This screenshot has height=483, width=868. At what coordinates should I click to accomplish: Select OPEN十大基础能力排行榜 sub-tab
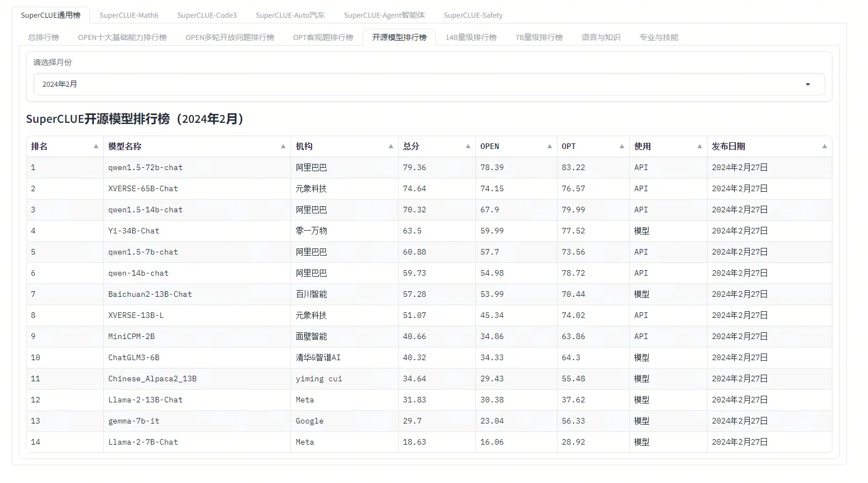122,37
